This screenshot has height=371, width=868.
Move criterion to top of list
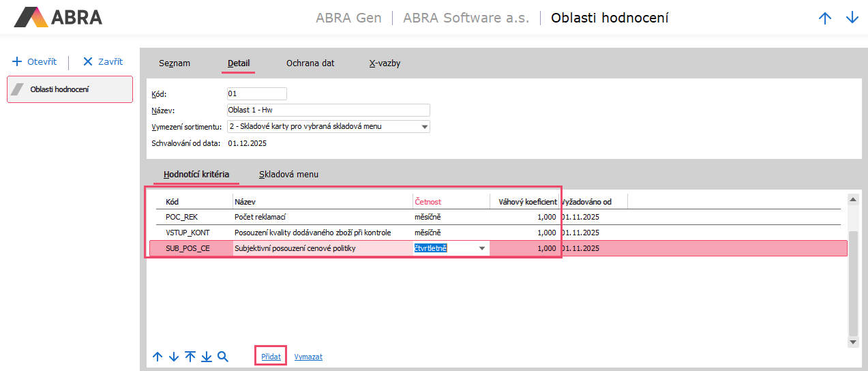(190, 357)
